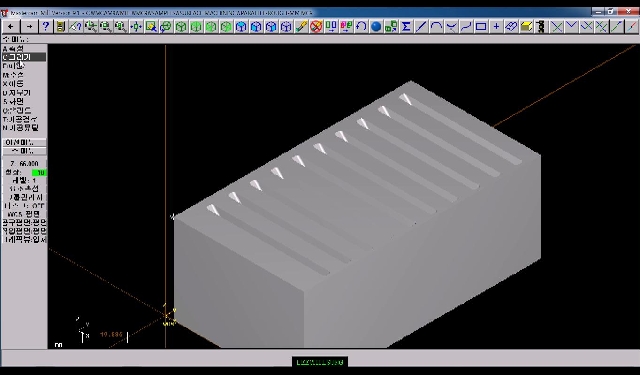Click the 이전메뉴 (Backup) button
640x375 pixels.
click(24, 142)
